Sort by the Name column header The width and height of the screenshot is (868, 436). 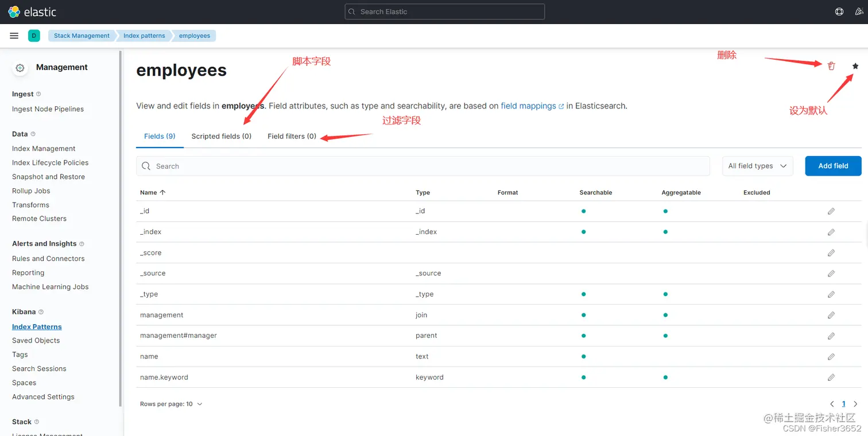point(153,193)
